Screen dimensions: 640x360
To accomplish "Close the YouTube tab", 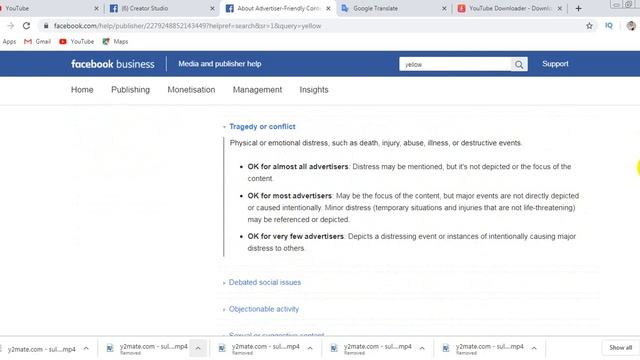I will pyautogui.click(x=96, y=8).
